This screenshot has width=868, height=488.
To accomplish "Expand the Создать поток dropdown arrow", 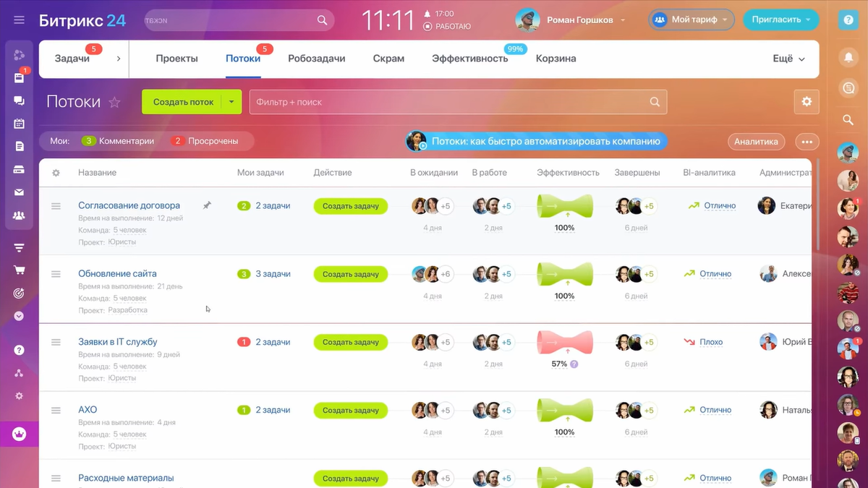I will (231, 102).
